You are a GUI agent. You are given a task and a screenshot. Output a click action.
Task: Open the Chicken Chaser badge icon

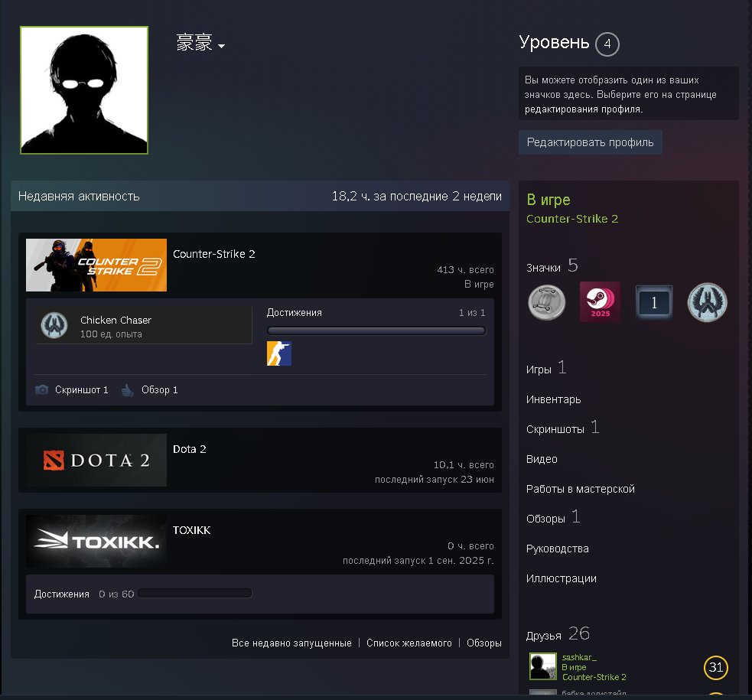54,326
